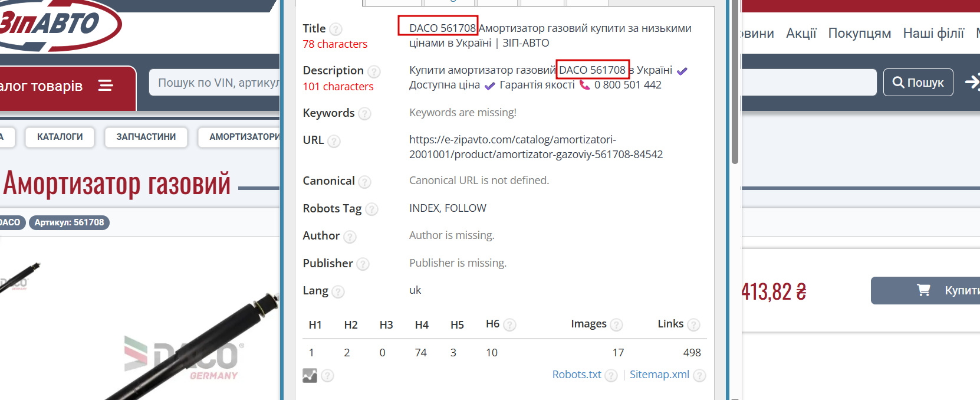
Task: Open the Покупцям menu item
Action: [859, 33]
